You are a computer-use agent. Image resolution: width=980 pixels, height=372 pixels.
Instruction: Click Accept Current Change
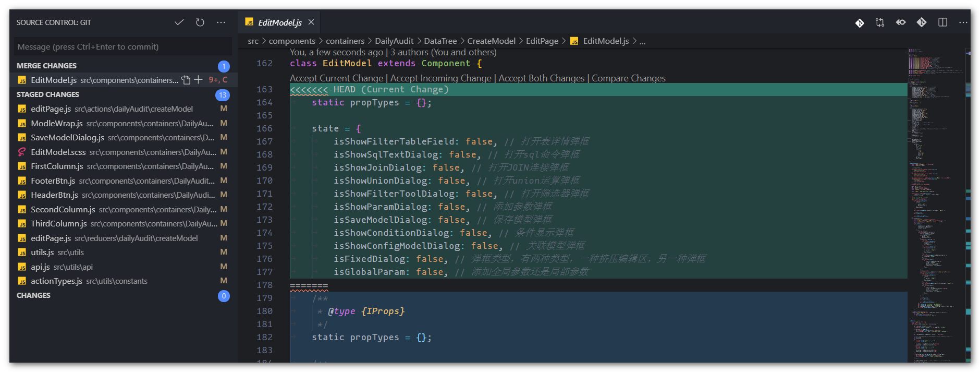click(336, 78)
